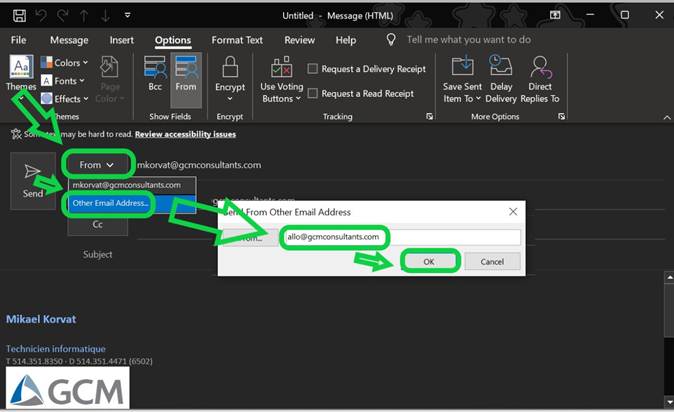Switch to the Insert tab
The width and height of the screenshot is (674, 412).
tap(121, 40)
